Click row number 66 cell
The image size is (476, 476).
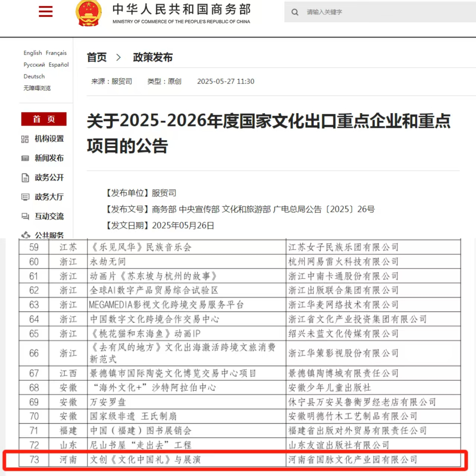(x=34, y=353)
